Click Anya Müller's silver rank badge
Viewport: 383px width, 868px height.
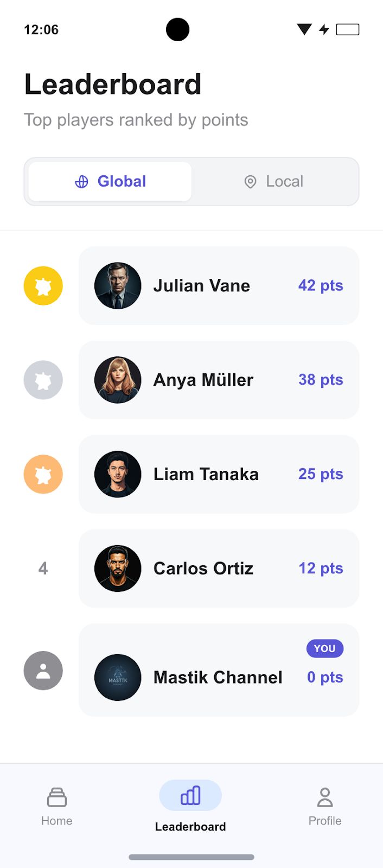[x=43, y=380]
